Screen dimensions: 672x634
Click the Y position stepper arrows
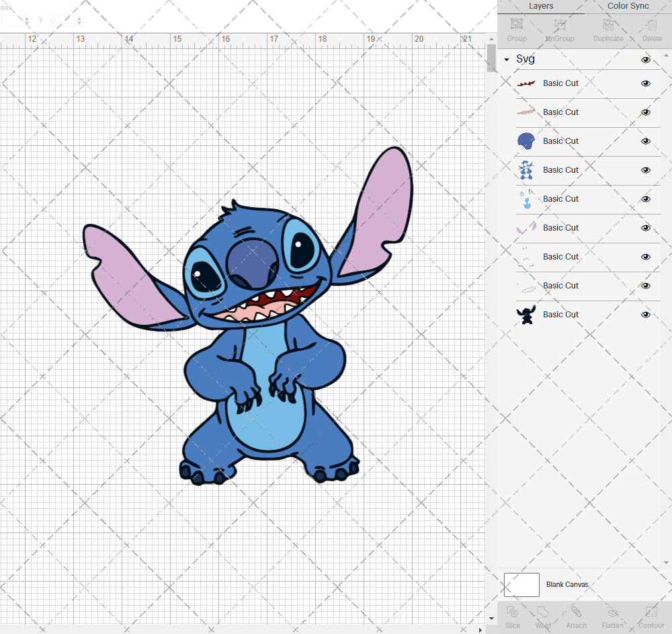click(79, 20)
